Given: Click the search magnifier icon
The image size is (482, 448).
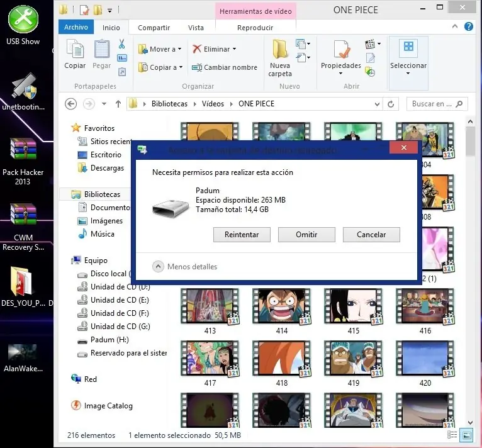Looking at the screenshot, I should point(459,104).
